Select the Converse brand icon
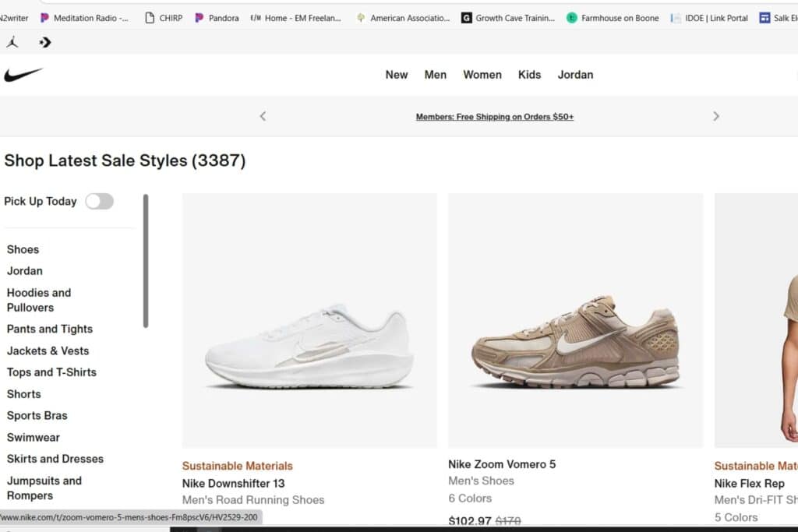Screen dimensions: 798x532 (44, 42)
